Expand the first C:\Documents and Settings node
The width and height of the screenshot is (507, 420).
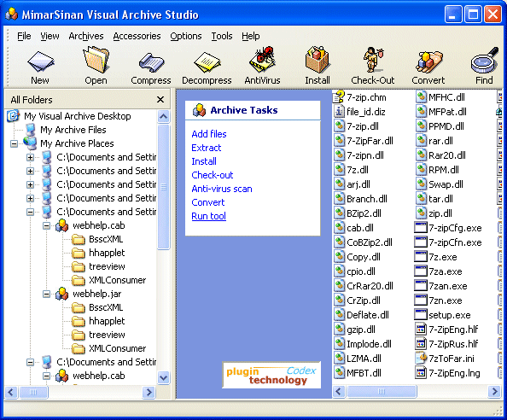click(30, 157)
